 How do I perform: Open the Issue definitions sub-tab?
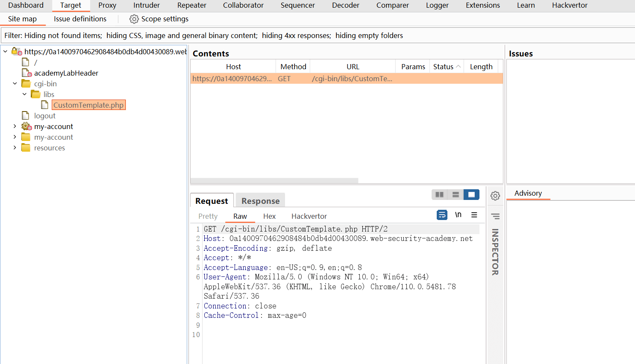80,19
